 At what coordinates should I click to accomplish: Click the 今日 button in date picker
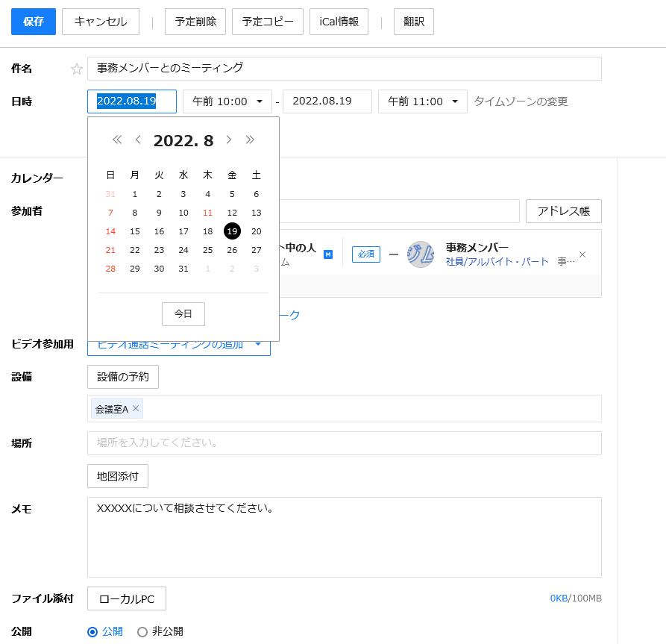point(183,314)
